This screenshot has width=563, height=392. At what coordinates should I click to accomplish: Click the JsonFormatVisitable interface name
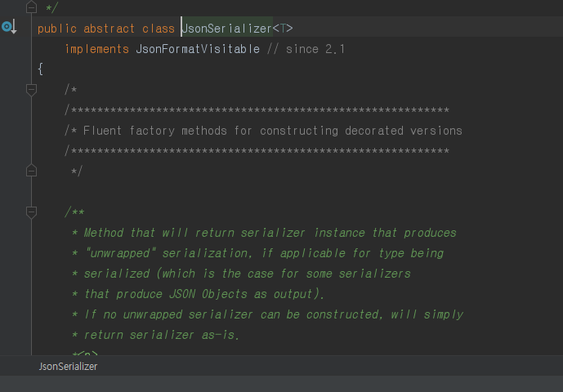pos(198,49)
